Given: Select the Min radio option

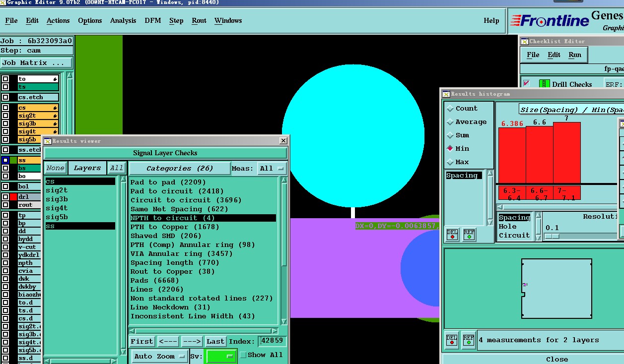Looking at the screenshot, I should pos(450,148).
